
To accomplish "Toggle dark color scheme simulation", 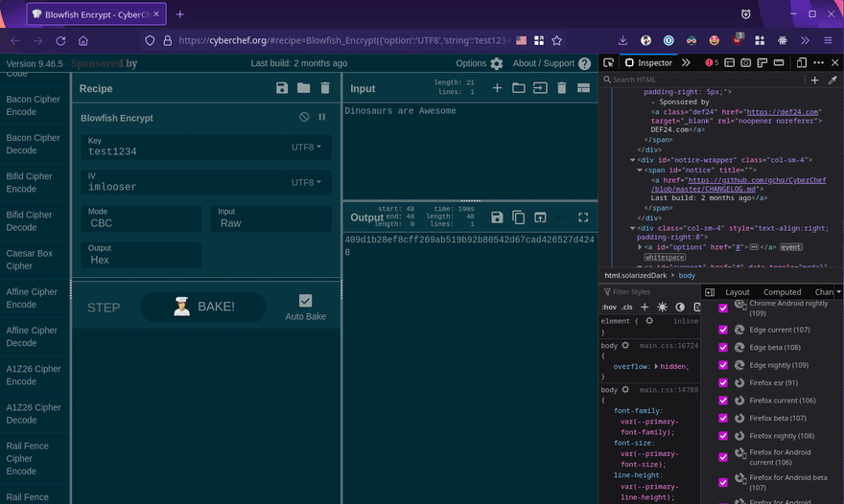I will [x=680, y=308].
